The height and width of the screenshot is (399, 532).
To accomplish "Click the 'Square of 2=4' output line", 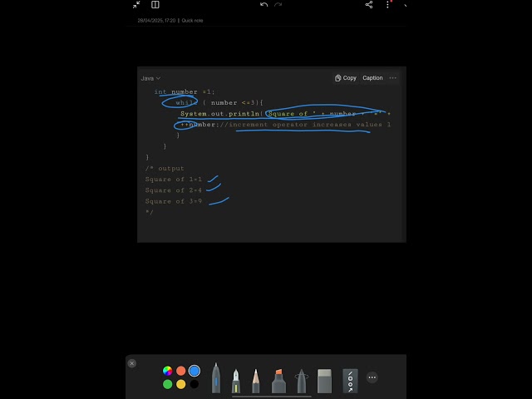I will (x=174, y=190).
